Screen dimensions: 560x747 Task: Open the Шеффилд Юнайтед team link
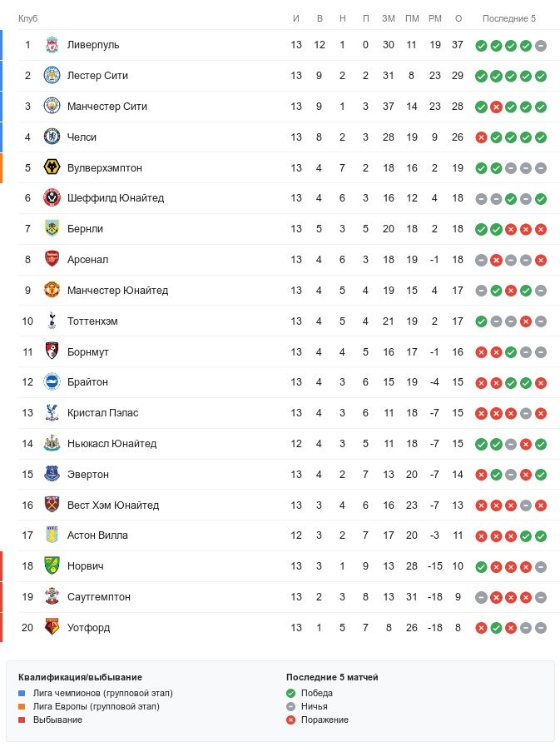click(x=116, y=198)
